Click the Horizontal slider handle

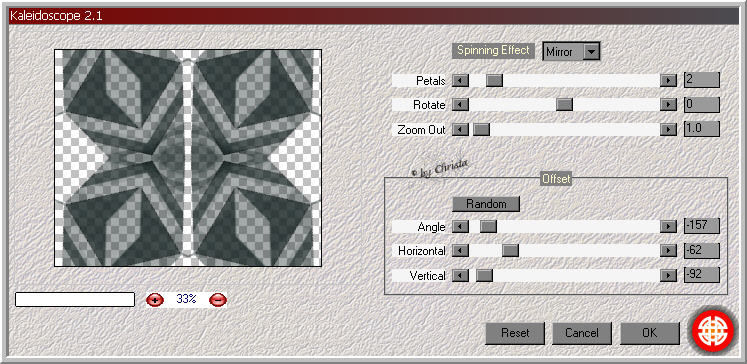[x=510, y=250]
